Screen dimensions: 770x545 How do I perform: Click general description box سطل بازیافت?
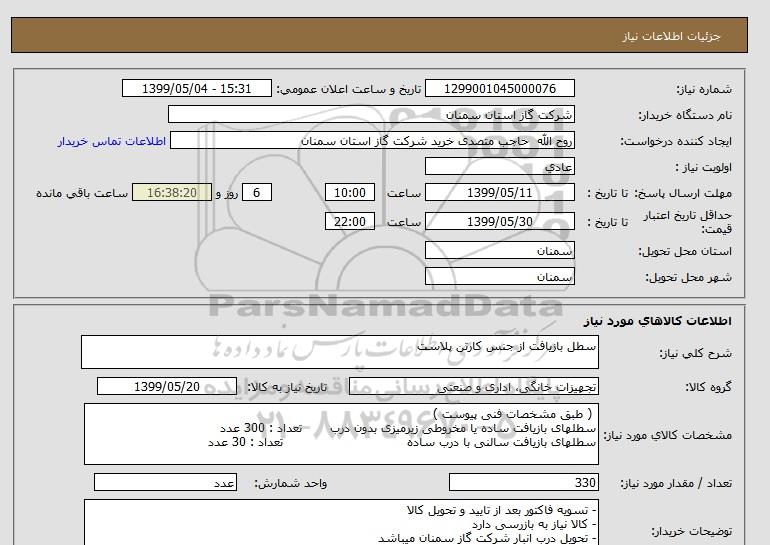(x=340, y=352)
